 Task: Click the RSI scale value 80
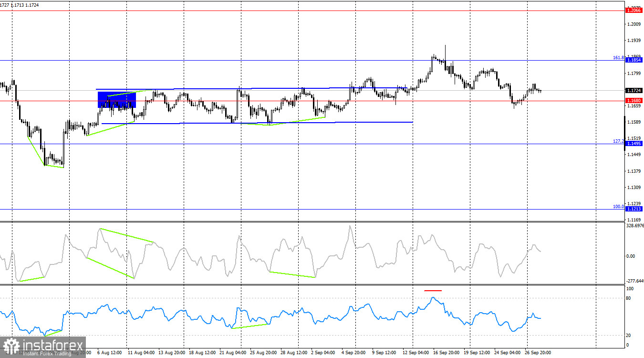tap(629, 298)
